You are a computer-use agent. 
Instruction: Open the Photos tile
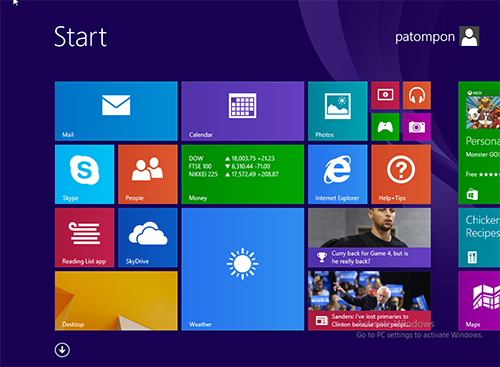338,111
